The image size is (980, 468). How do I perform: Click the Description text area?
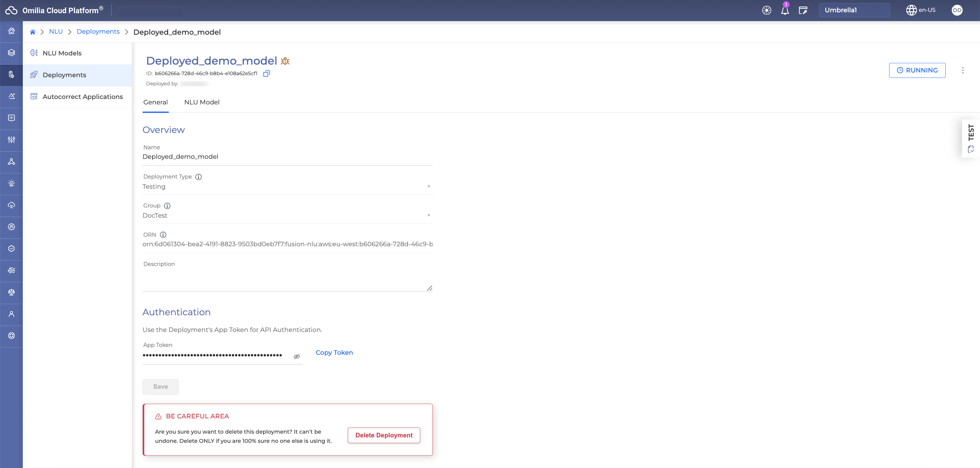pyautogui.click(x=288, y=280)
